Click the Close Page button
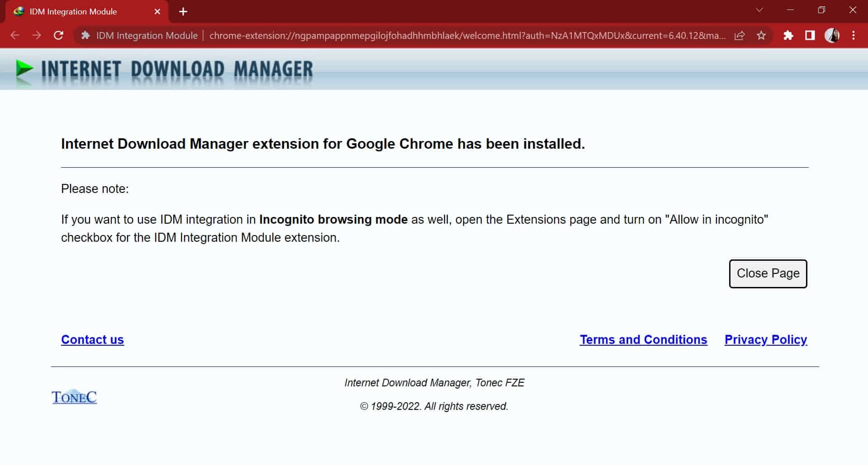 768,273
